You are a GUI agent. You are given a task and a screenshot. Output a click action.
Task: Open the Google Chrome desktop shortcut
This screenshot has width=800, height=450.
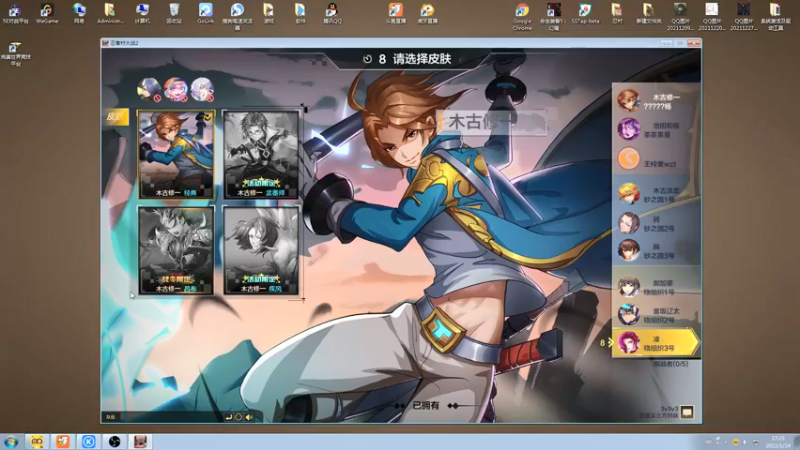click(x=522, y=16)
